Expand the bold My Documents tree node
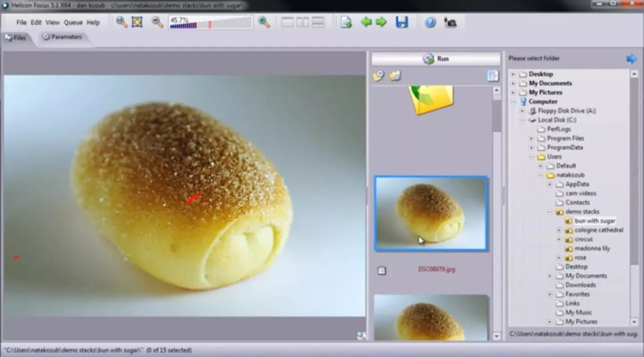 (513, 83)
